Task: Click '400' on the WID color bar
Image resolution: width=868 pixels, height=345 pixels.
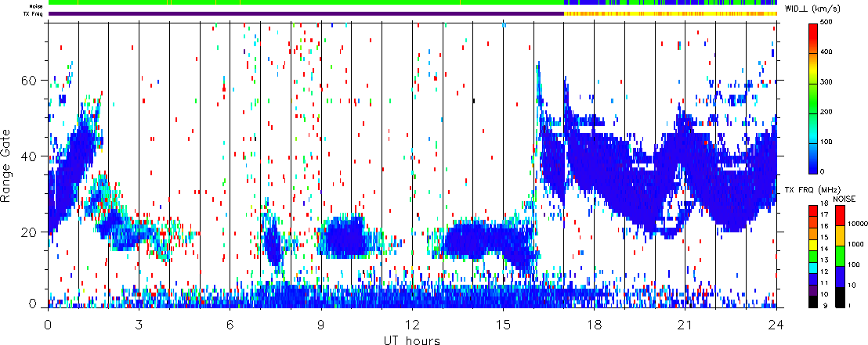Action: (x=826, y=52)
